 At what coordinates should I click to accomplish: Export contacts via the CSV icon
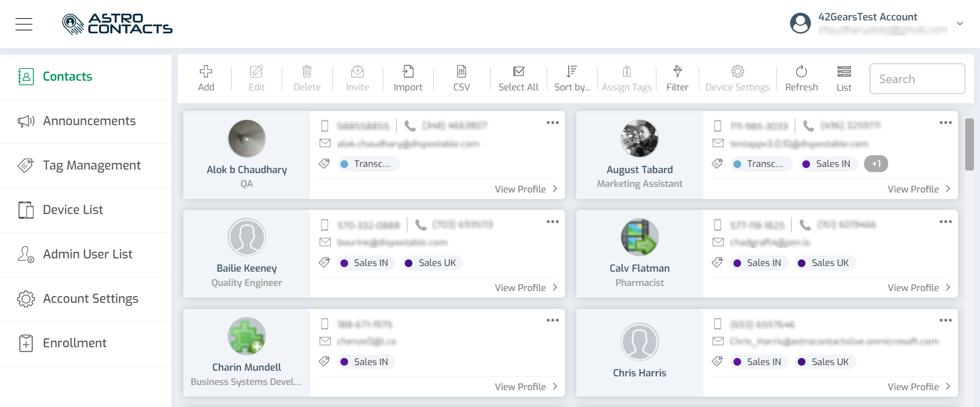click(461, 78)
